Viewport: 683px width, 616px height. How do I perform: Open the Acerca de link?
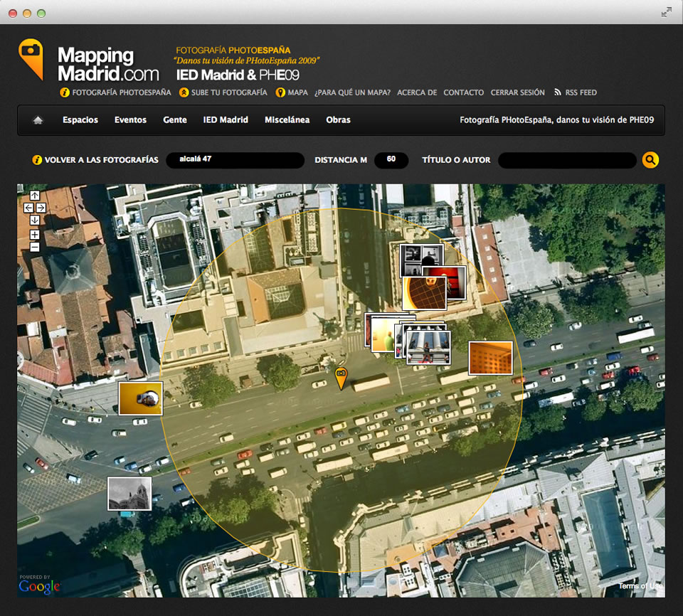pyautogui.click(x=417, y=92)
